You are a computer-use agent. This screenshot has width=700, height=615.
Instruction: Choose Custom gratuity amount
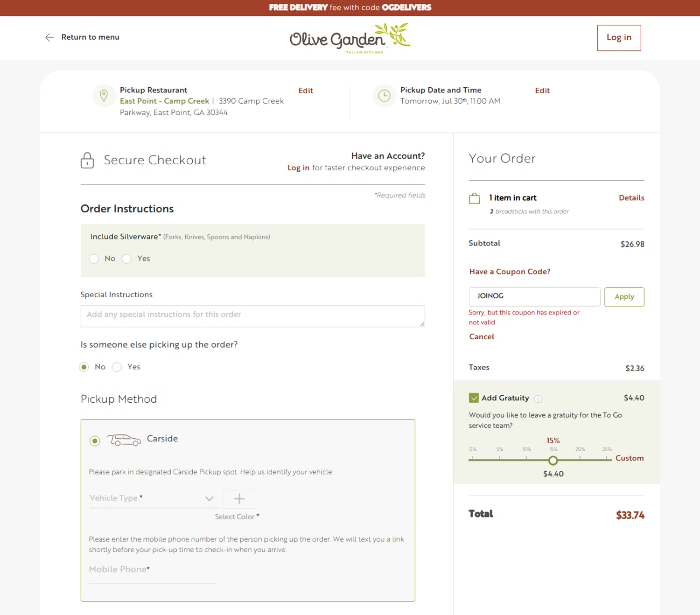pos(629,458)
